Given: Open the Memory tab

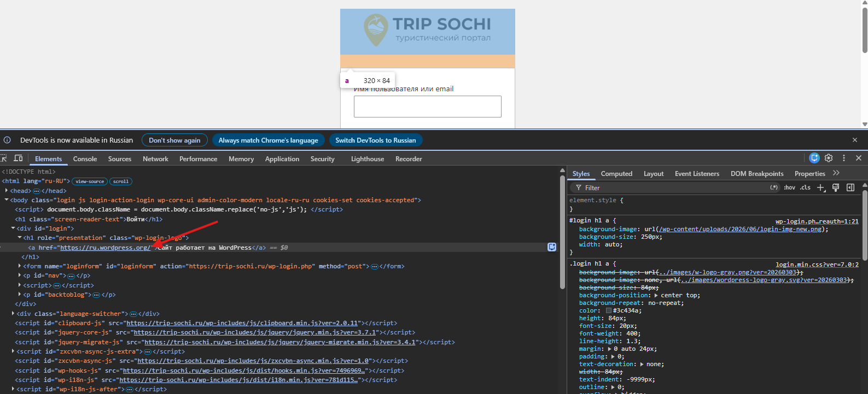Looking at the screenshot, I should coord(241,159).
